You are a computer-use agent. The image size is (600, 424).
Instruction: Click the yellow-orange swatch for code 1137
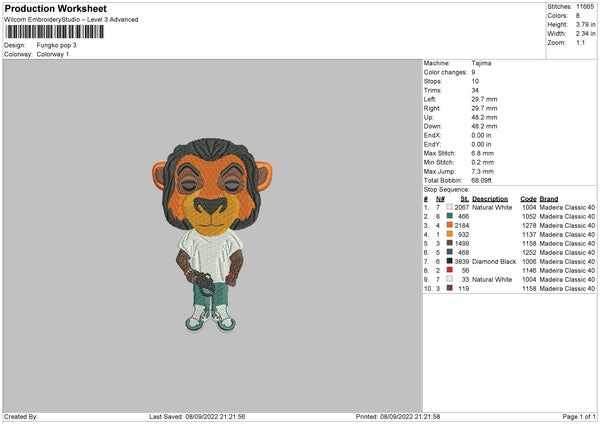tap(450, 234)
